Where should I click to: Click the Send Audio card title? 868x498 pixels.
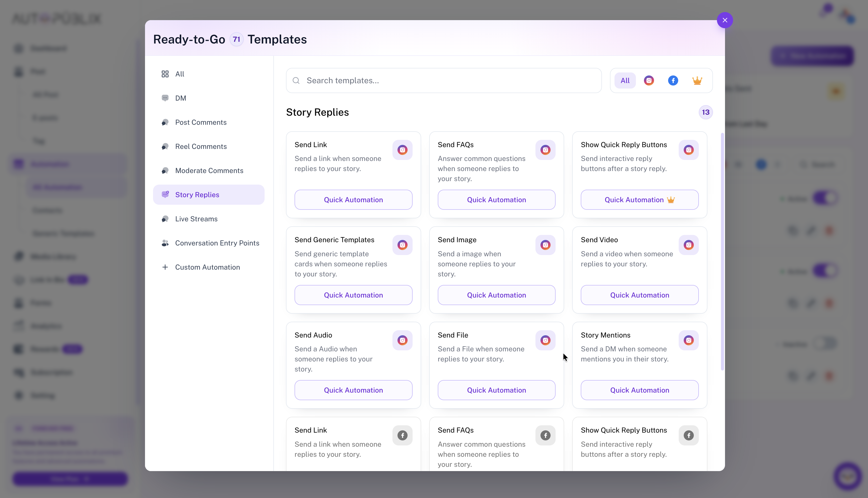(313, 335)
